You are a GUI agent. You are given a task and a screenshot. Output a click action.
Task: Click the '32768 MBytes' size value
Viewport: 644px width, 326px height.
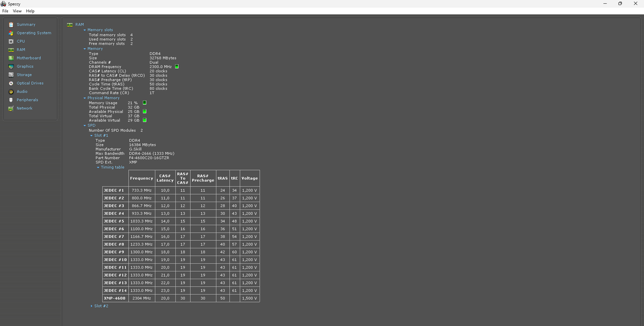pyautogui.click(x=163, y=58)
